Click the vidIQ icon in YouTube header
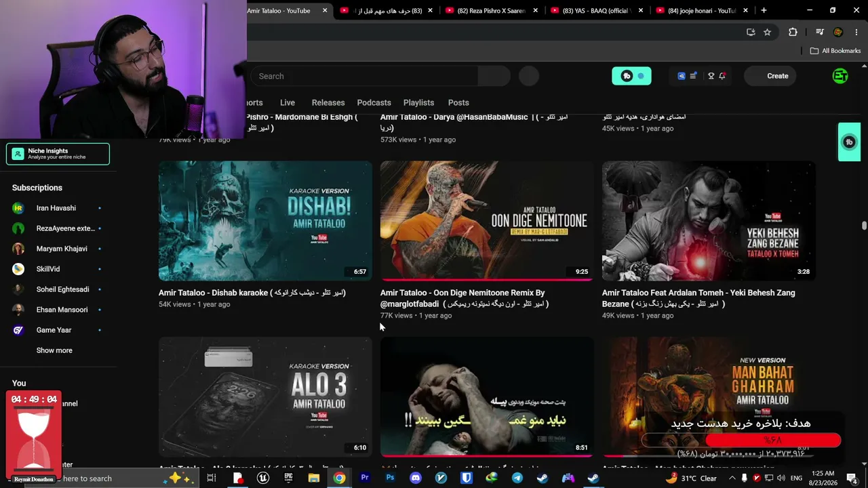868x488 pixels. 682,76
